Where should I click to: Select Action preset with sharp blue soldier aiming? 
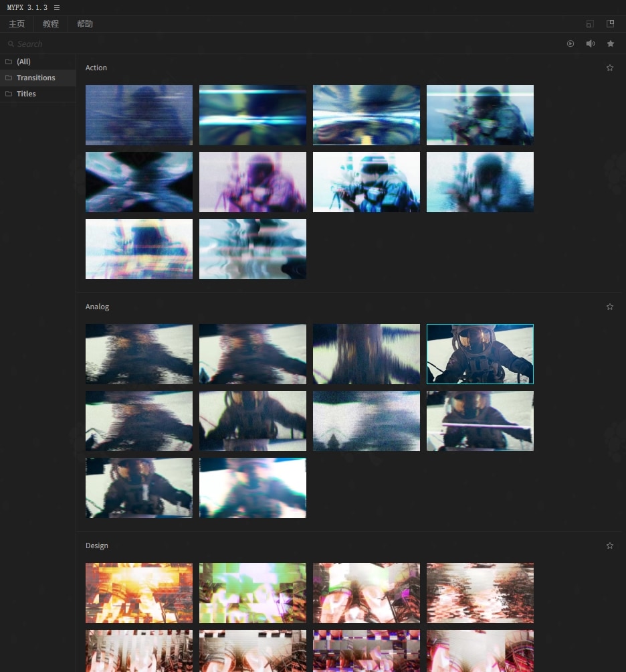point(367,182)
